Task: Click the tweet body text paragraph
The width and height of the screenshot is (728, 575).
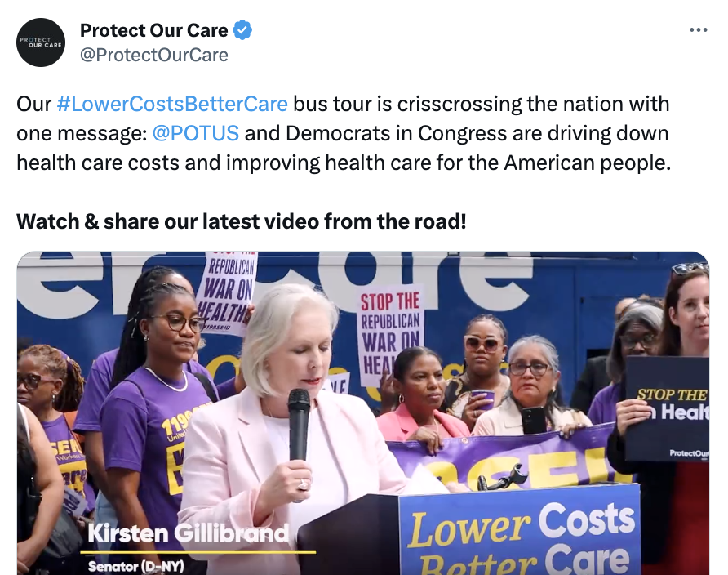Action: pos(344,133)
